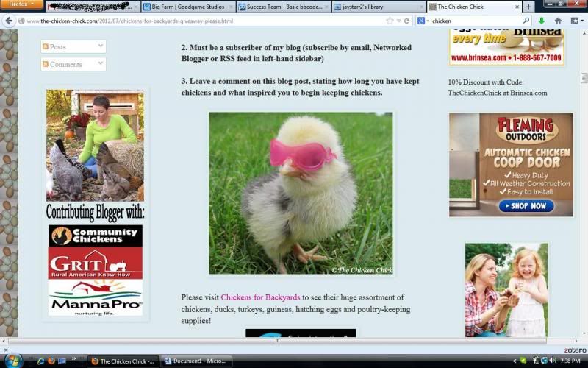Close the add-on bar with x
The width and height of the screenshot is (588, 368).
pos(5,350)
